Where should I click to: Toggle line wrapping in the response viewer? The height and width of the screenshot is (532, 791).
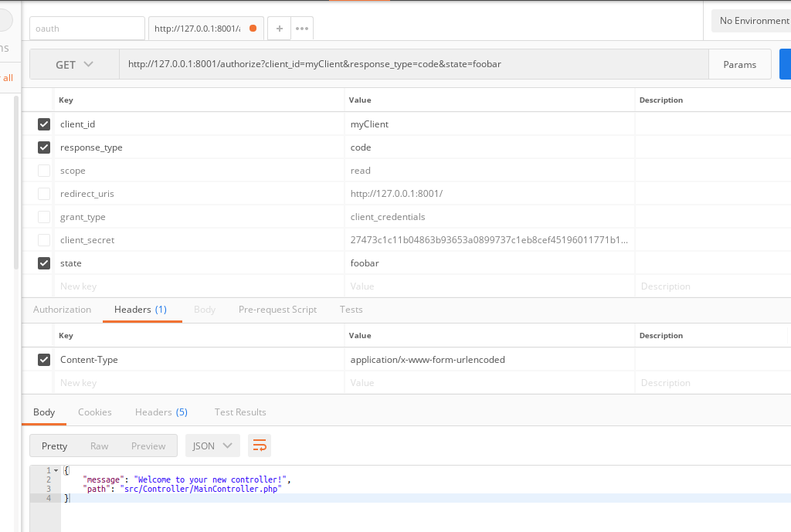tap(259, 445)
